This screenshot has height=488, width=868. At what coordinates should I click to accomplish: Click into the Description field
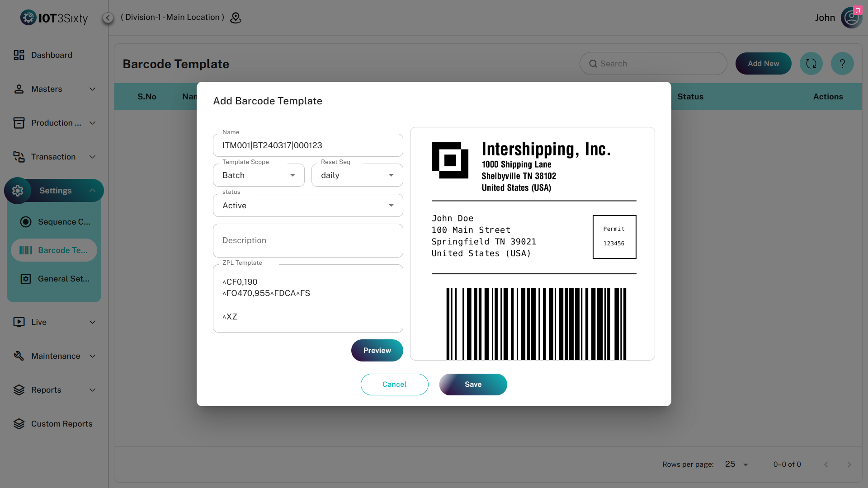click(x=308, y=240)
